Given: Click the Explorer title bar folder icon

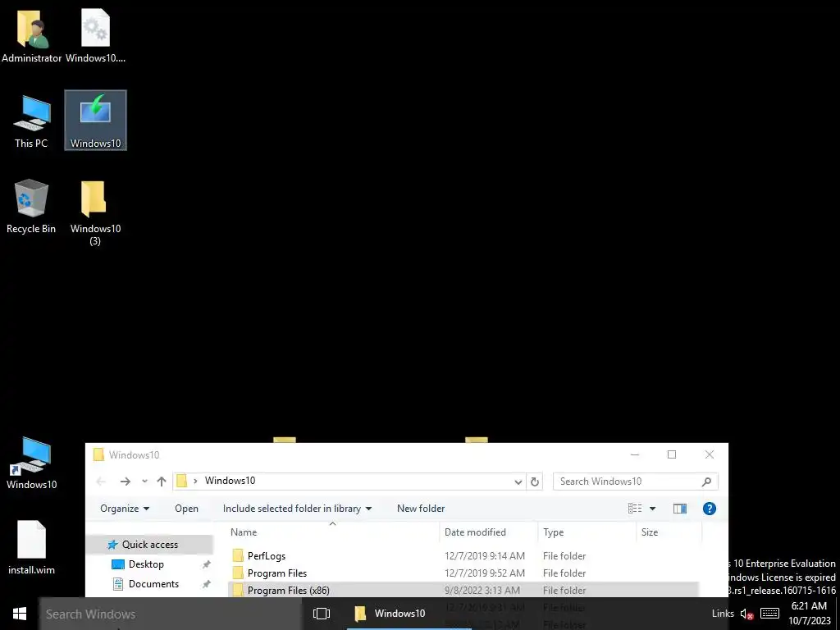Looking at the screenshot, I should pos(98,454).
